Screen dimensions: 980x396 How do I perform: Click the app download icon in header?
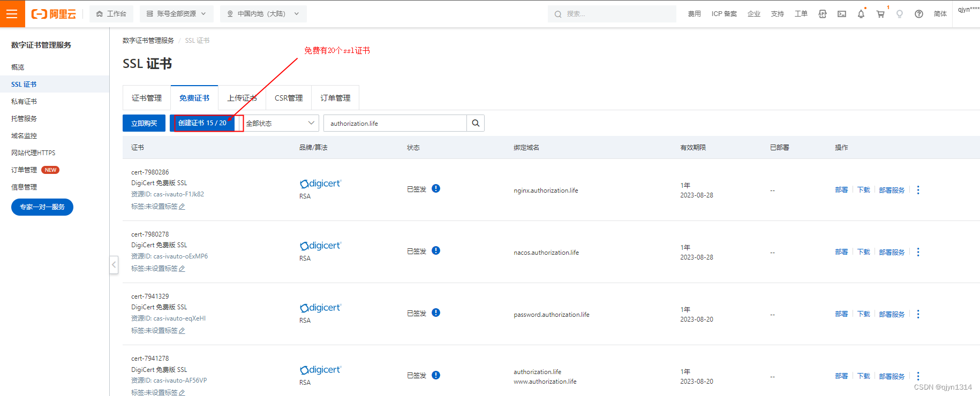coord(823,14)
